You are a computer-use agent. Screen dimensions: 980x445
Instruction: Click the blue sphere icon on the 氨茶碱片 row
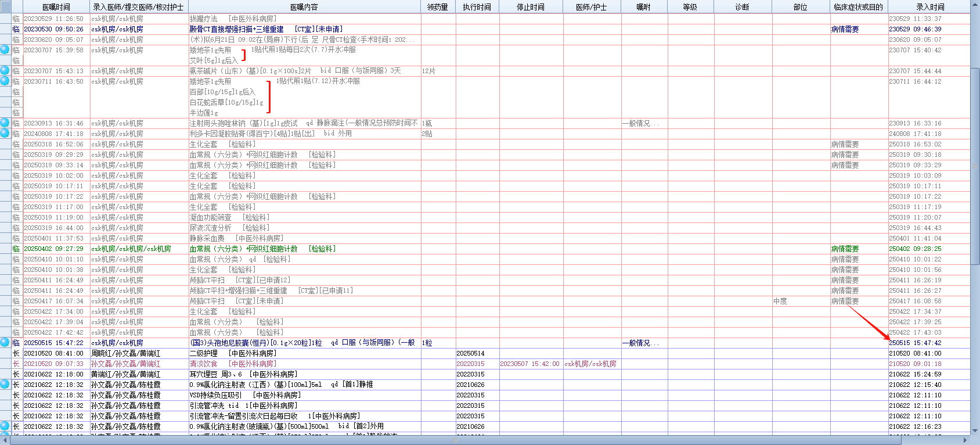pos(5,71)
